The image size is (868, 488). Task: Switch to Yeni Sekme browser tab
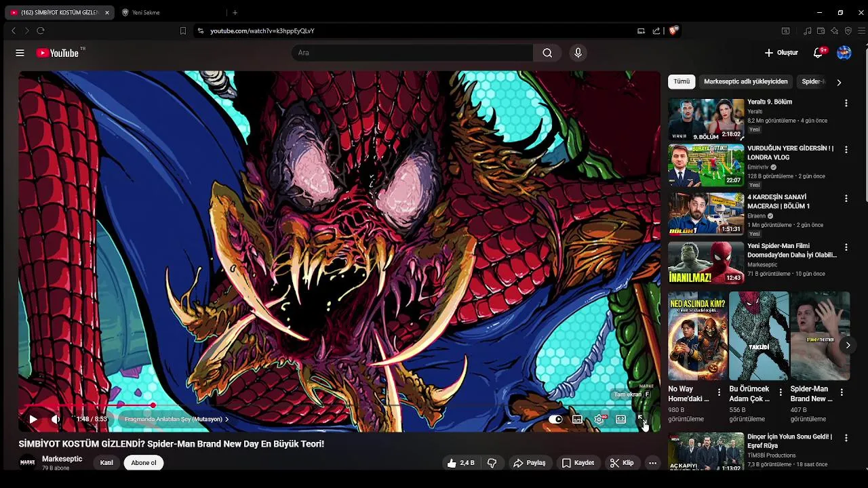pyautogui.click(x=146, y=12)
